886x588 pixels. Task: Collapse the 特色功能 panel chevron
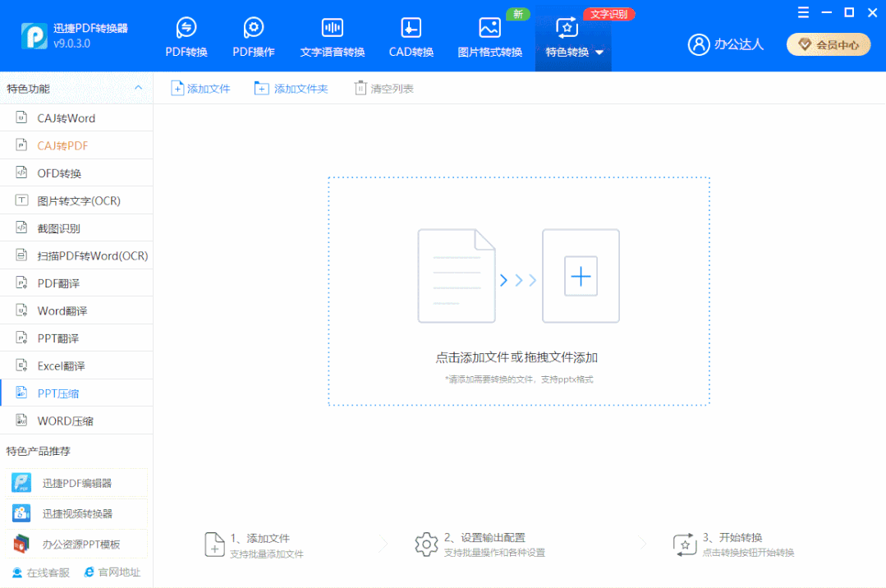click(140, 88)
